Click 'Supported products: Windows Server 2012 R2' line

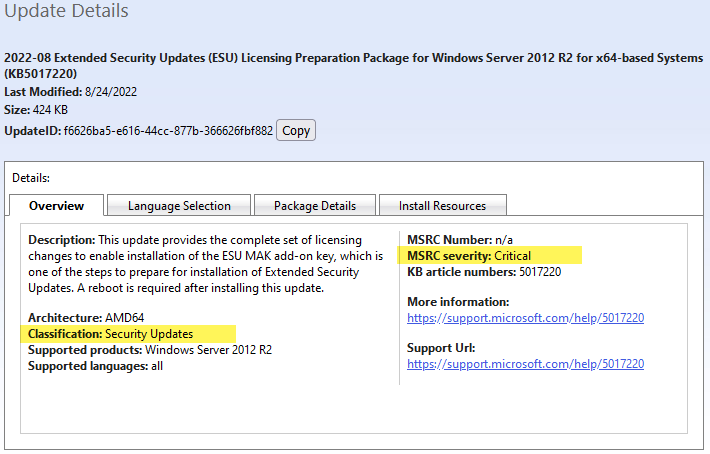coord(150,350)
